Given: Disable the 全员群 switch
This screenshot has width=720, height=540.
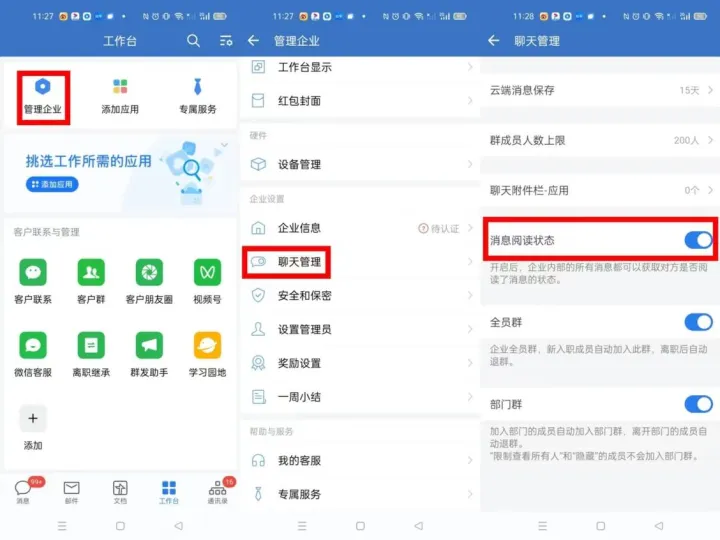Looking at the screenshot, I should pyautogui.click(x=697, y=322).
